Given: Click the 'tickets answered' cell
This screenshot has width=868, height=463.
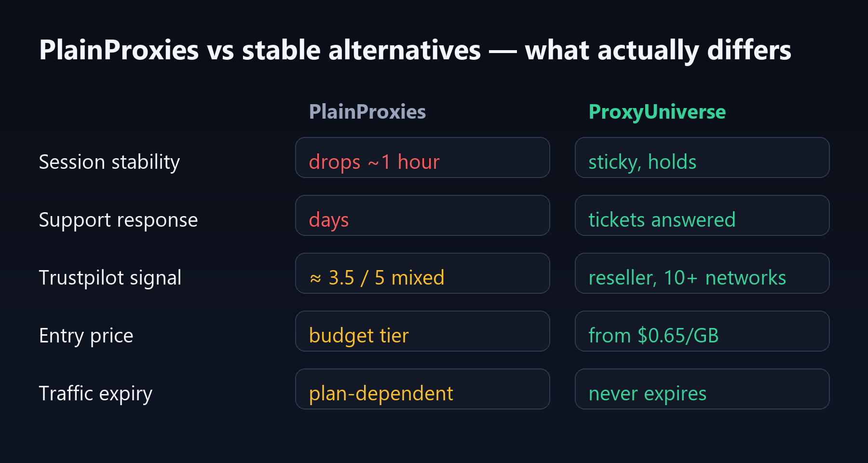Looking at the screenshot, I should click(702, 216).
